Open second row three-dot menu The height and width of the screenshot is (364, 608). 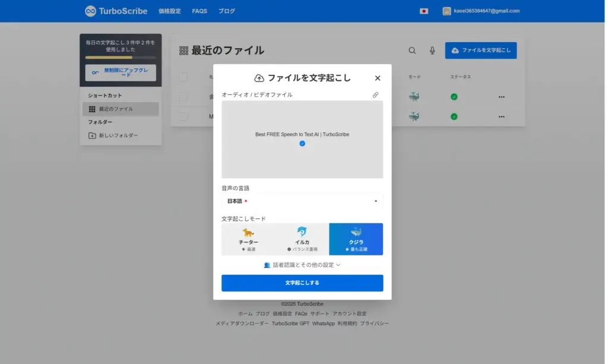point(501,116)
